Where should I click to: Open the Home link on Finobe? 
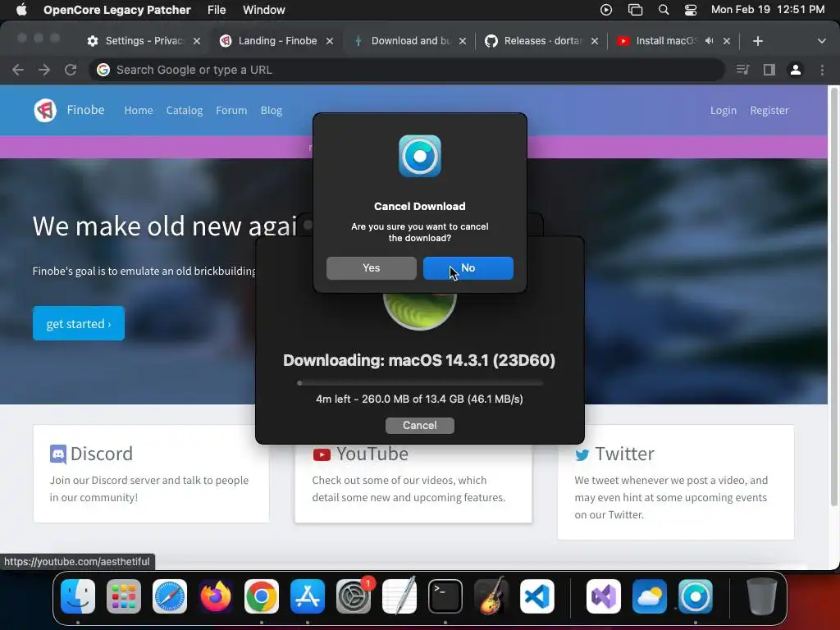139,111
